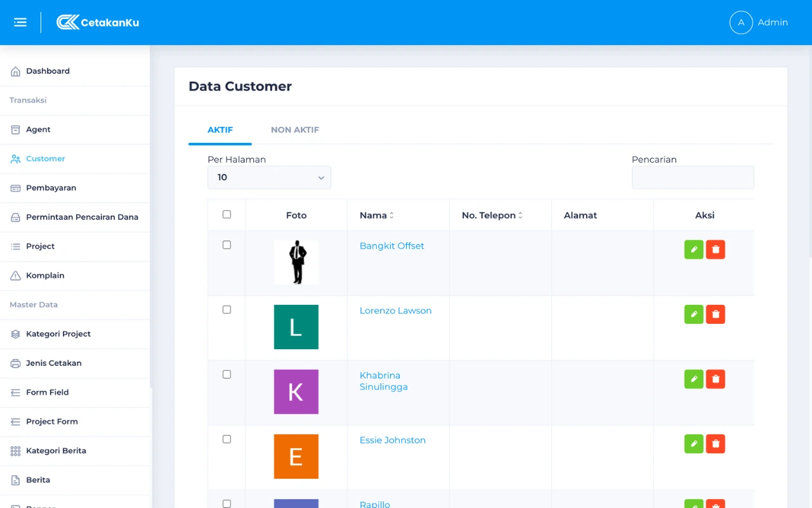This screenshot has width=812, height=508.
Task: Click the CetakanKu logo
Action: 98,22
